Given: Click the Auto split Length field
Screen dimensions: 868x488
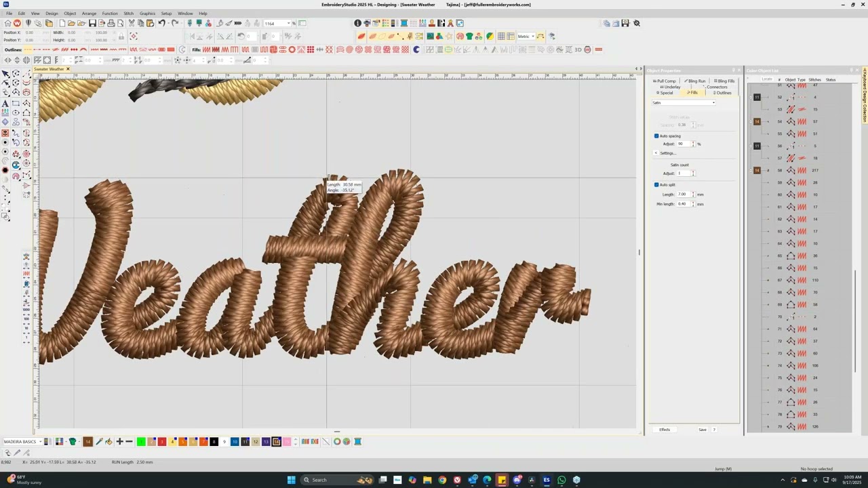Looking at the screenshot, I should (x=683, y=195).
